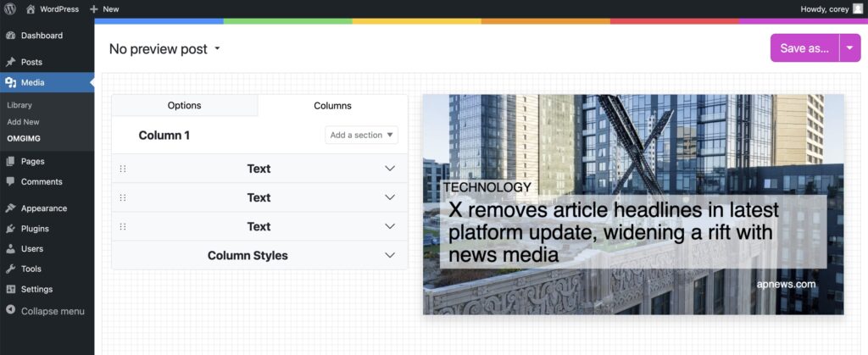
Task: Click apnews.com text in preview image
Action: coord(786,284)
